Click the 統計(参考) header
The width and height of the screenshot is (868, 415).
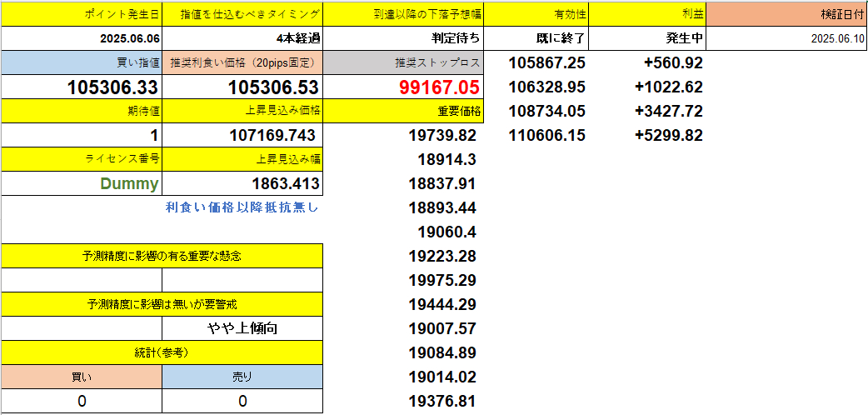click(x=162, y=352)
